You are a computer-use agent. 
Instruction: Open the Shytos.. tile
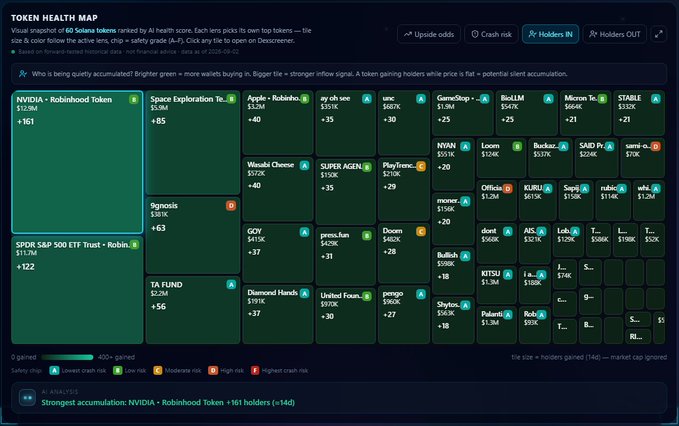pos(453,320)
